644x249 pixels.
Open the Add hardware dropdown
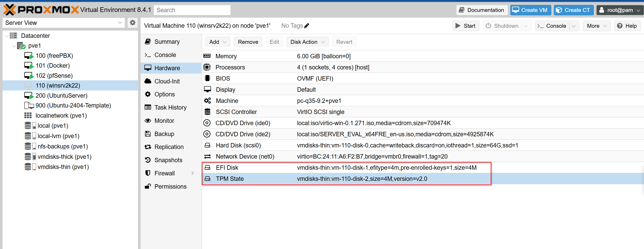click(x=218, y=42)
